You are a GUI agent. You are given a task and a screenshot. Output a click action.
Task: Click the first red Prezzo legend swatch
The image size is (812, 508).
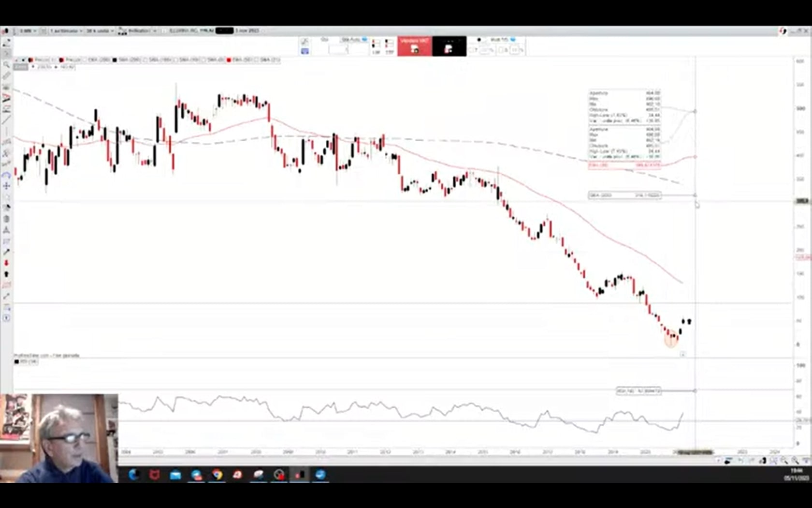click(x=30, y=60)
